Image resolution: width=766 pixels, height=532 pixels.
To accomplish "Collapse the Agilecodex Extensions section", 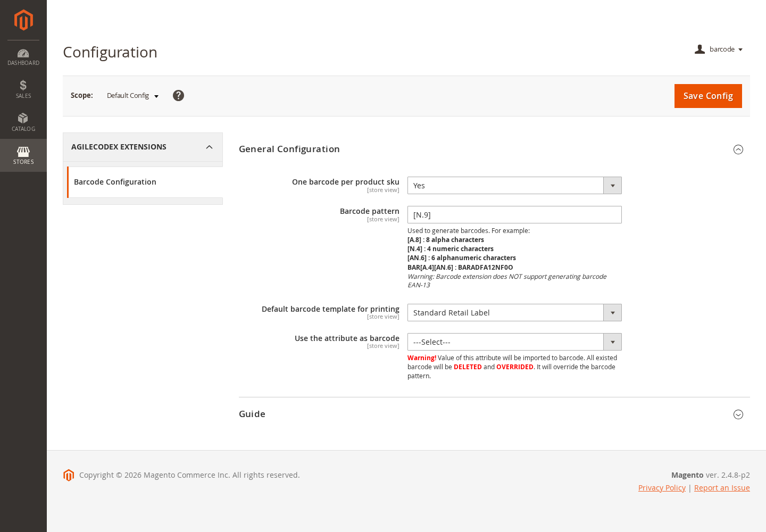I will click(x=143, y=147).
